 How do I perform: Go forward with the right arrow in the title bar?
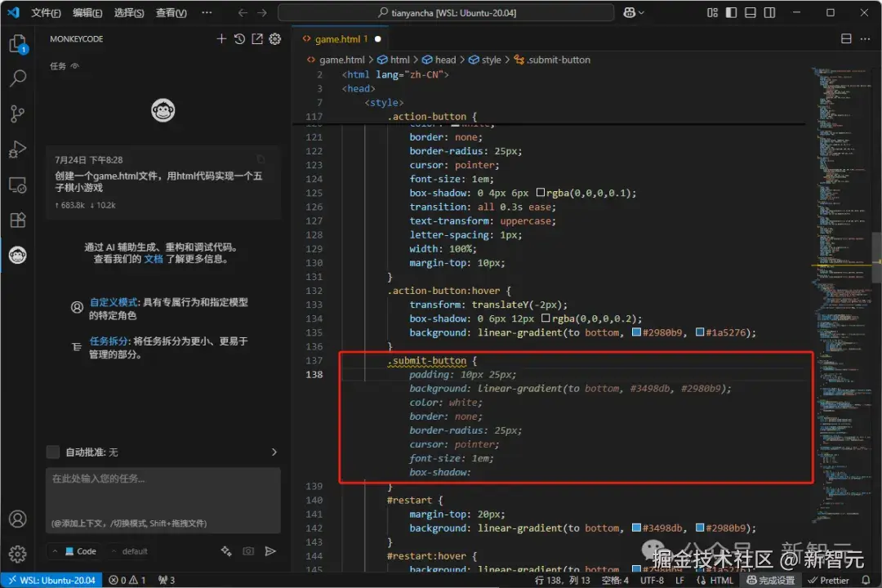point(262,12)
